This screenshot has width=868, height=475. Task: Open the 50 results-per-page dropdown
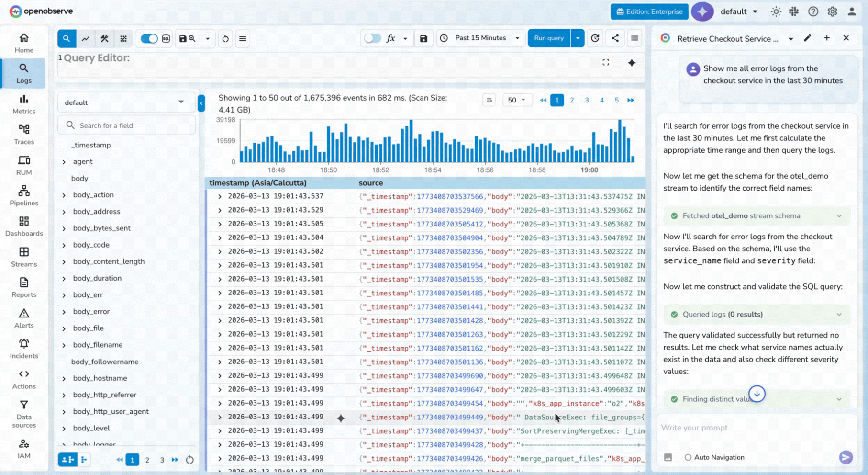click(517, 100)
